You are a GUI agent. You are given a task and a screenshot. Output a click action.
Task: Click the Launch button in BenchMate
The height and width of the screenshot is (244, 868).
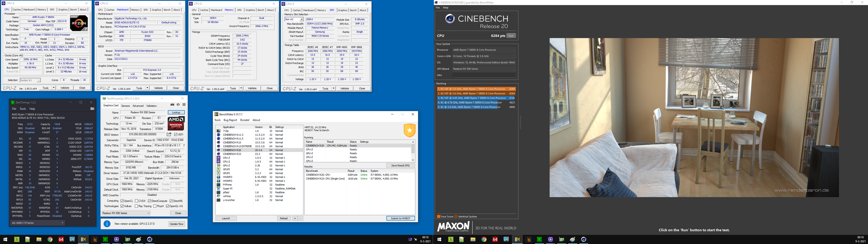click(x=226, y=218)
